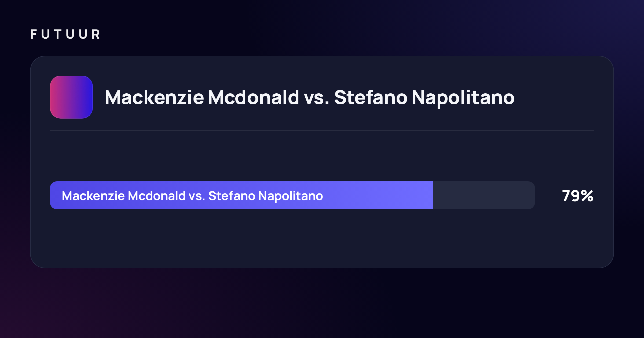This screenshot has width=644, height=338.
Task: Select the Mackenzie Mcdonald vs. Stefano Napolitano heading
Action: click(310, 97)
